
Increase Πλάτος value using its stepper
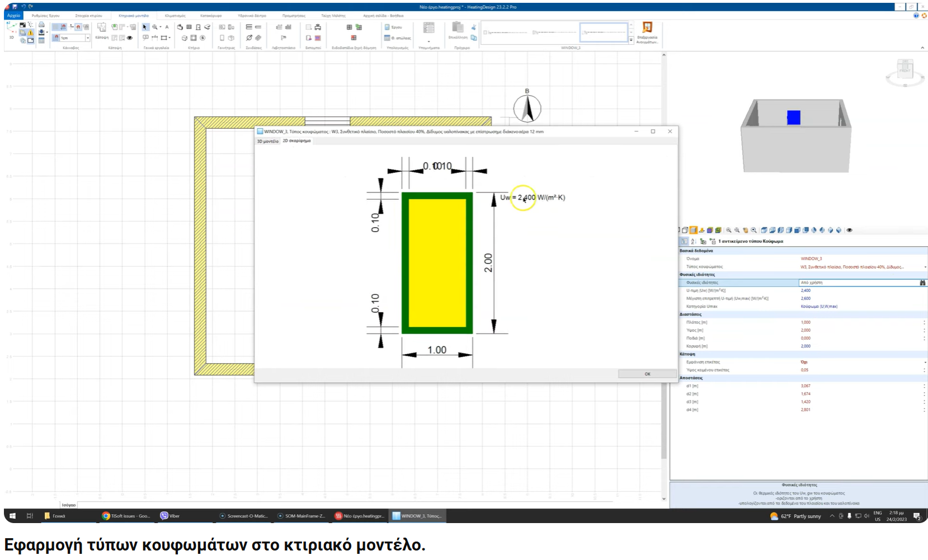click(x=924, y=322)
